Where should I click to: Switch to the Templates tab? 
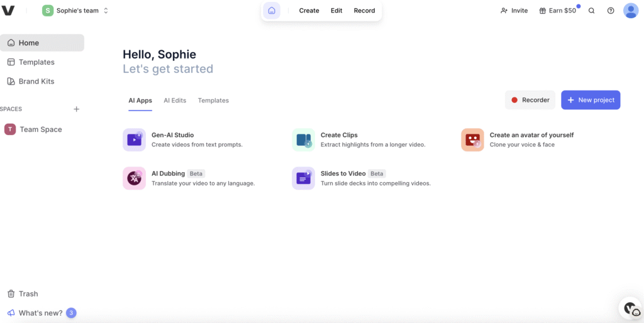tap(213, 101)
